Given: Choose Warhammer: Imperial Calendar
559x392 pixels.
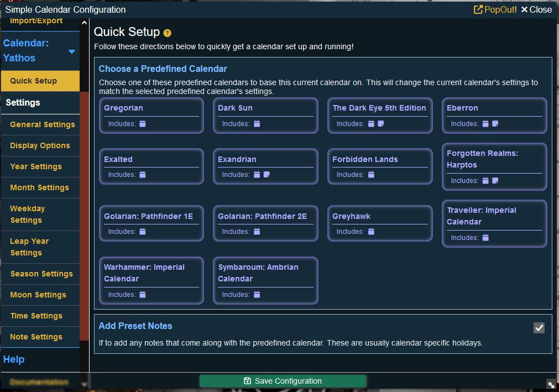Looking at the screenshot, I should pyautogui.click(x=151, y=280).
